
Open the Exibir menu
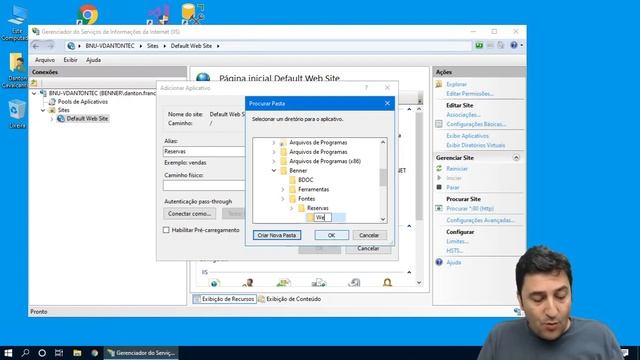pos(70,60)
